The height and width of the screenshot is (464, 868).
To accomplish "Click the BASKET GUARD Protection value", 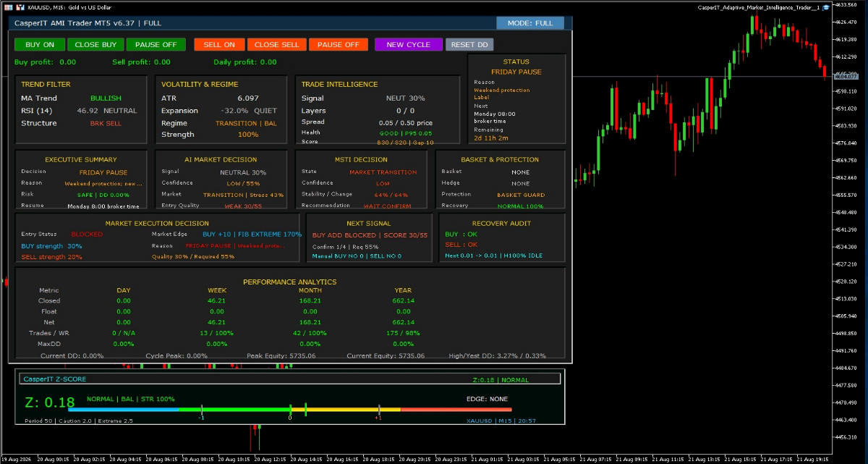I will coord(521,195).
